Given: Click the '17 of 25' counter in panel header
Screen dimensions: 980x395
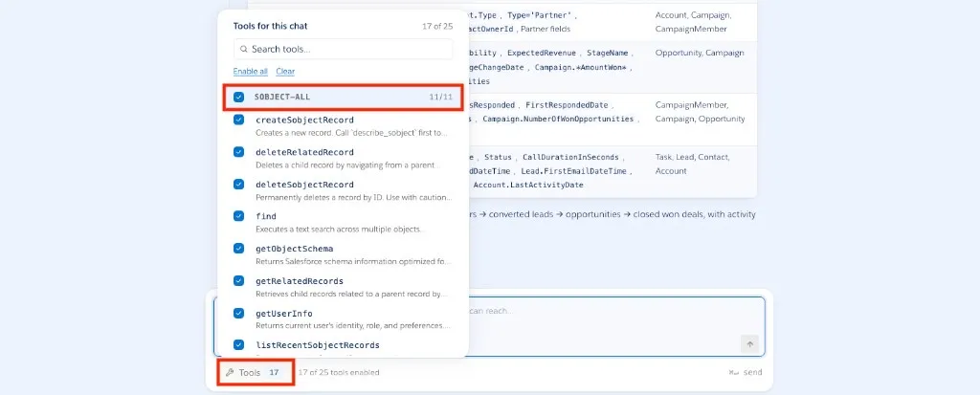Looking at the screenshot, I should 437,26.
